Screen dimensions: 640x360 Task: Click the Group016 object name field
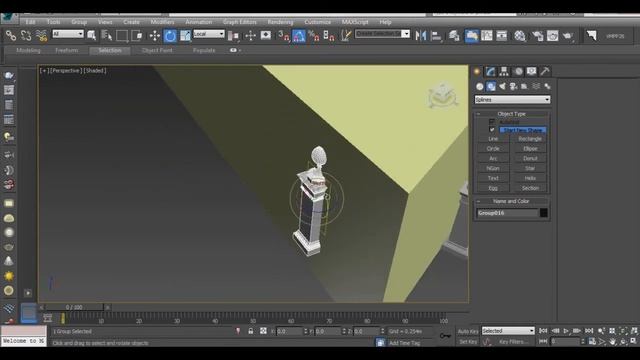pos(507,213)
